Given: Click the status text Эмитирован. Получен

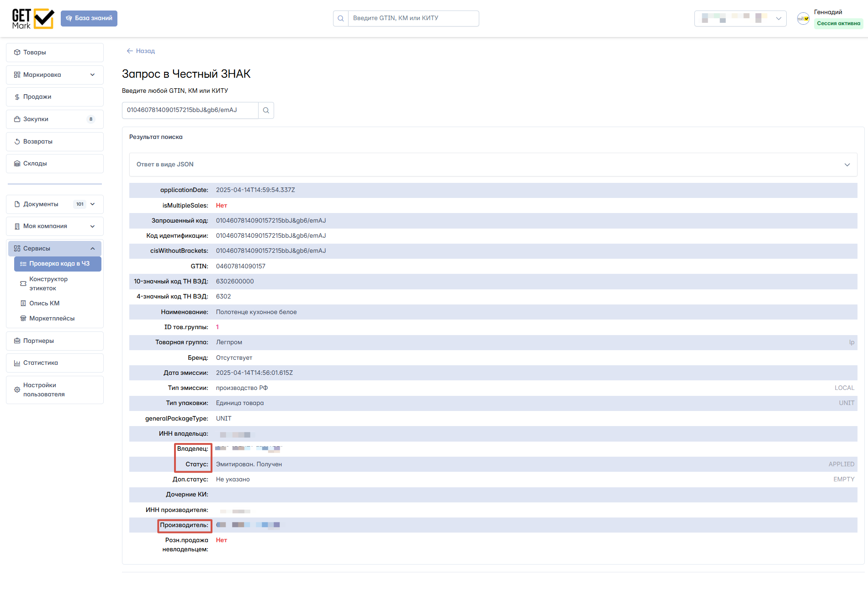Looking at the screenshot, I should coord(249,464).
